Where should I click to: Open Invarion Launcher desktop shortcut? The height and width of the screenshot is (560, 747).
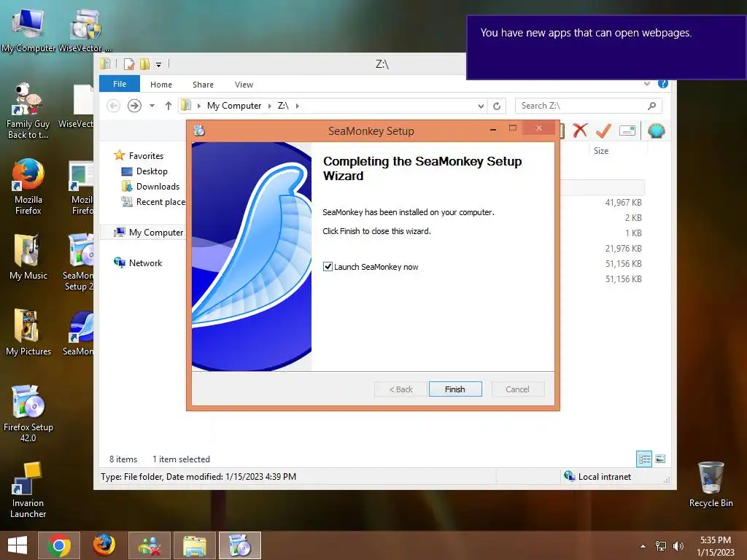[28, 490]
